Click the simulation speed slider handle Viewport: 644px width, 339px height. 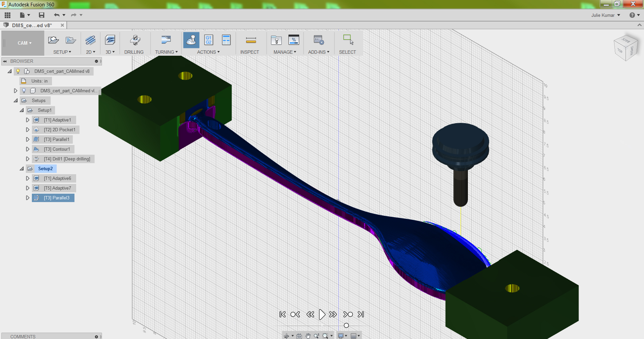(346, 326)
